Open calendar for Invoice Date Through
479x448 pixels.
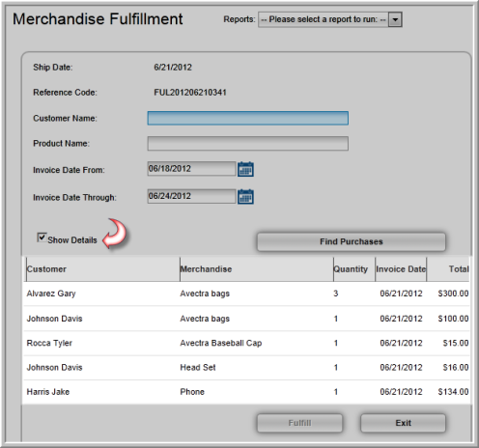(245, 196)
